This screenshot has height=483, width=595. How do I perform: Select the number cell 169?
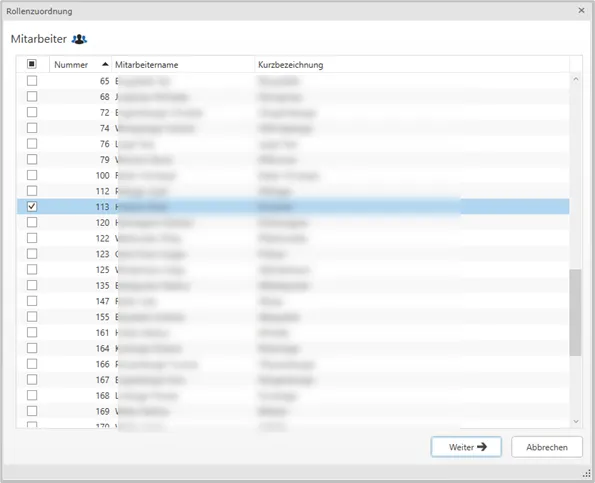(x=102, y=412)
